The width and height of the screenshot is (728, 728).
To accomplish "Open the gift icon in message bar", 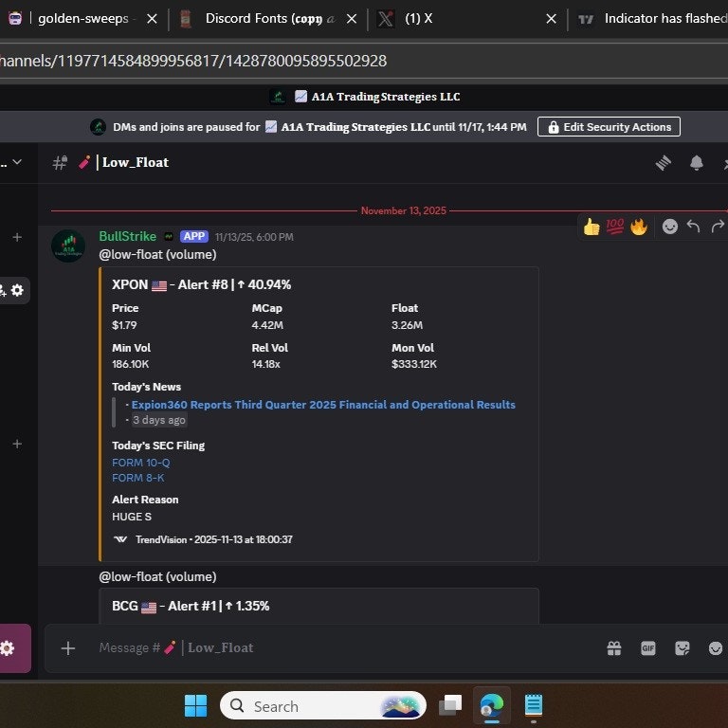I will 614,648.
